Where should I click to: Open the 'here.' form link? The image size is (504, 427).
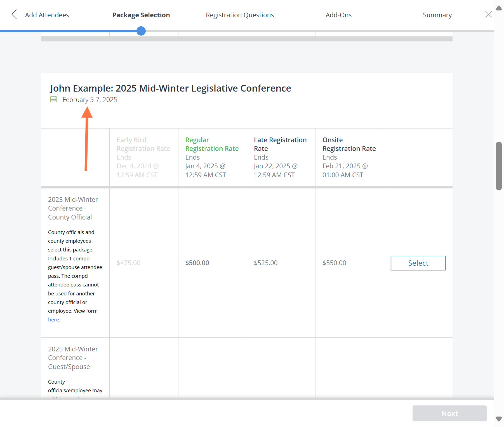pyautogui.click(x=54, y=319)
